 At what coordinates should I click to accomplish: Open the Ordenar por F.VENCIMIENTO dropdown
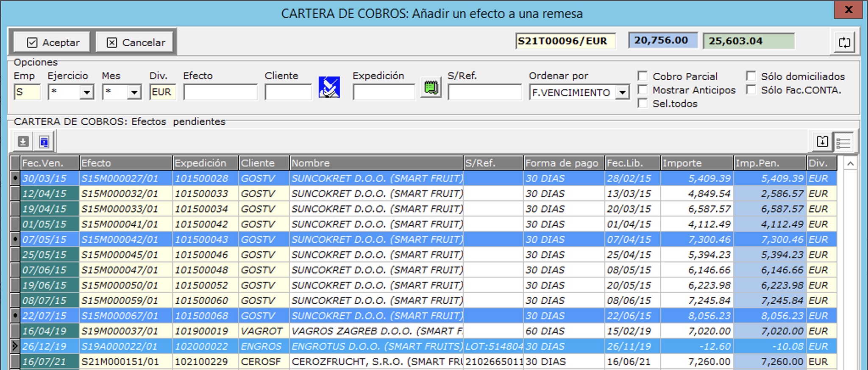[622, 92]
